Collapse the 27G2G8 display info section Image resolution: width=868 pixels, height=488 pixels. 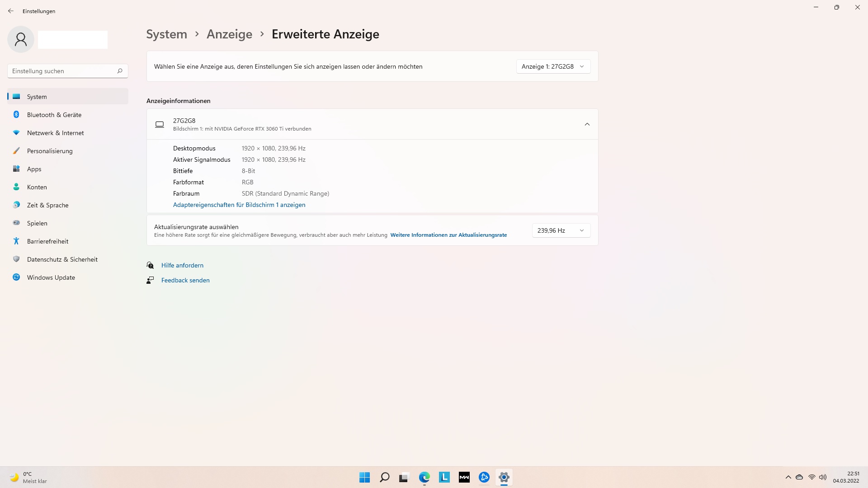(587, 124)
